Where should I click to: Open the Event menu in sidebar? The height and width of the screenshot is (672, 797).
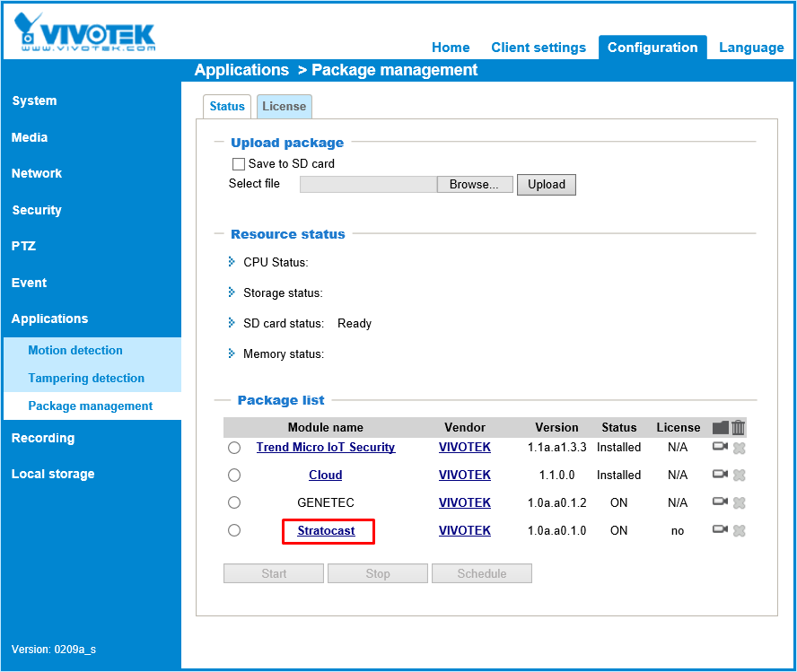point(29,283)
